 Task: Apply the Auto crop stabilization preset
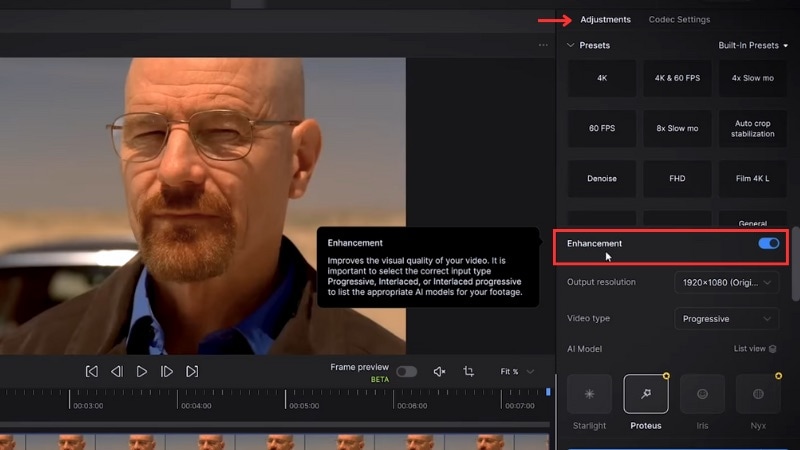coord(753,128)
